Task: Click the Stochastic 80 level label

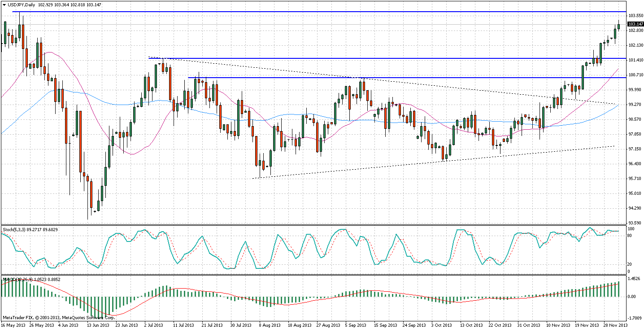Action: click(x=631, y=235)
